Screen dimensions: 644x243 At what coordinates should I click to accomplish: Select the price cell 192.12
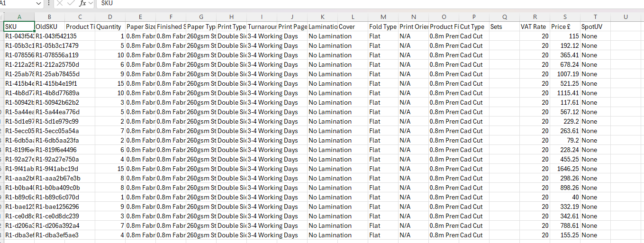pyautogui.click(x=565, y=45)
